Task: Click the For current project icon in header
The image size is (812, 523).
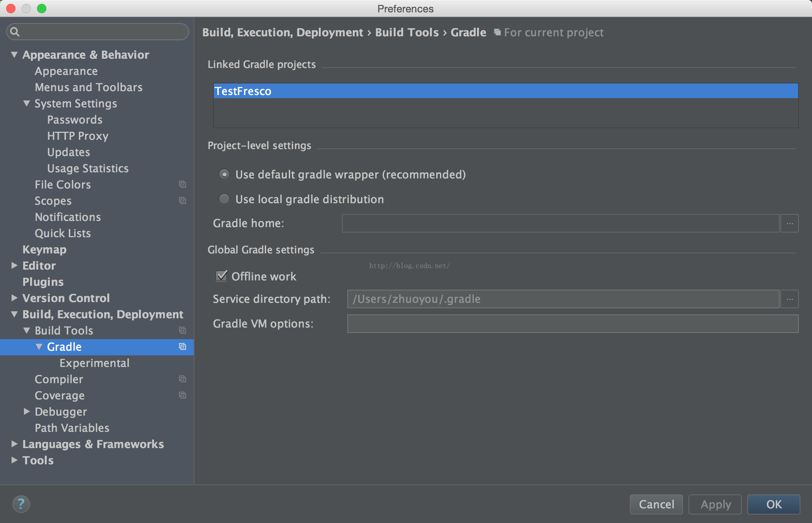Action: coord(497,32)
